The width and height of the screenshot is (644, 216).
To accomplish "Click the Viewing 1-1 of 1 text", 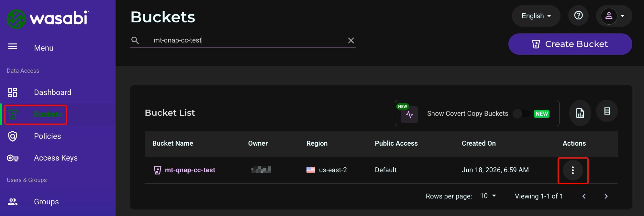I will point(539,196).
